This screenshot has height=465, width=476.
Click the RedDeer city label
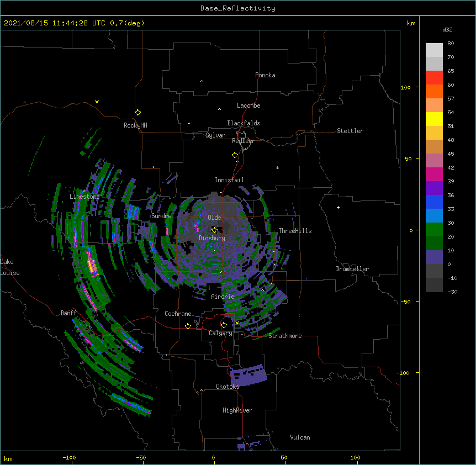pyautogui.click(x=243, y=141)
